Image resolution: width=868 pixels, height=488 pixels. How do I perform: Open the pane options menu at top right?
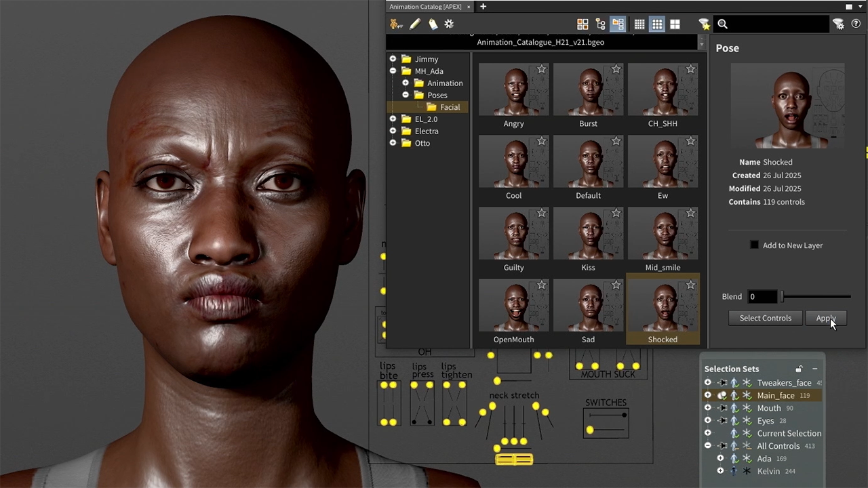click(x=862, y=7)
